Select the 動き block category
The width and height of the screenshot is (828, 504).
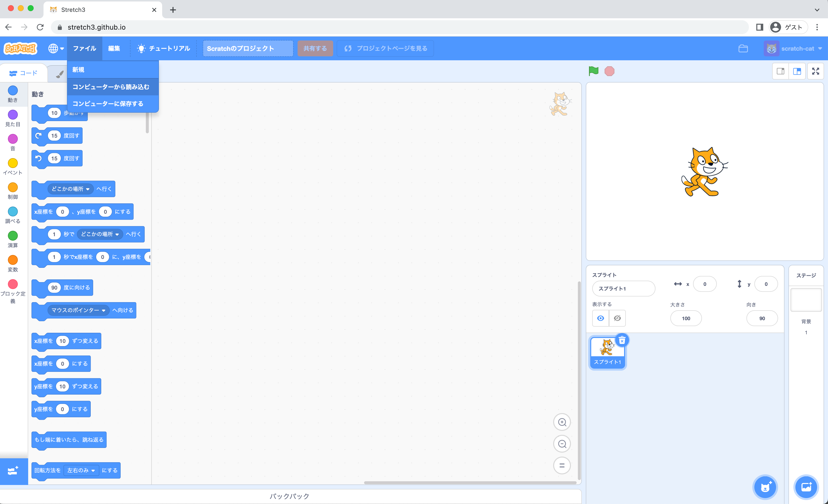click(x=13, y=94)
